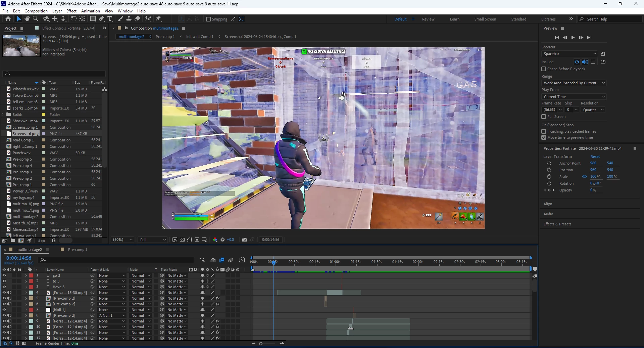Uncheck 'Move time to preview time'
This screenshot has width=644, height=348.
[x=544, y=137]
